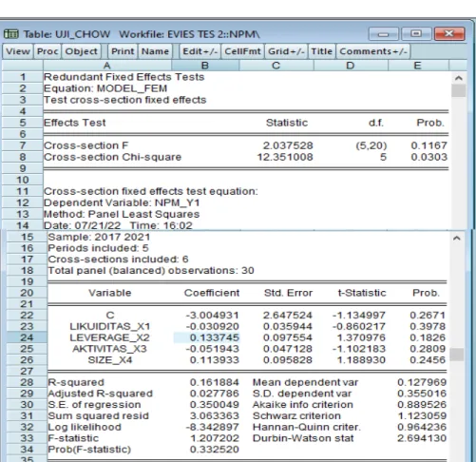The height and width of the screenshot is (462, 476).
Task: Select row 24 header
Action: click(27, 337)
